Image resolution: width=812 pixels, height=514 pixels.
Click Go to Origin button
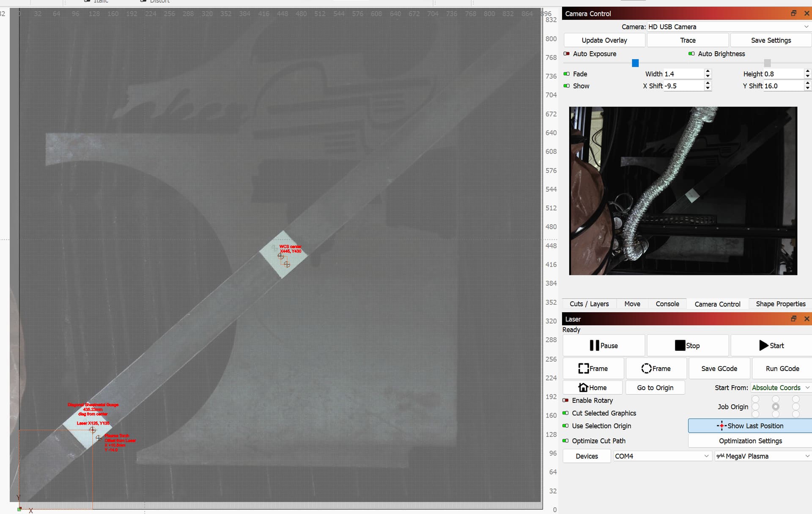coord(655,388)
